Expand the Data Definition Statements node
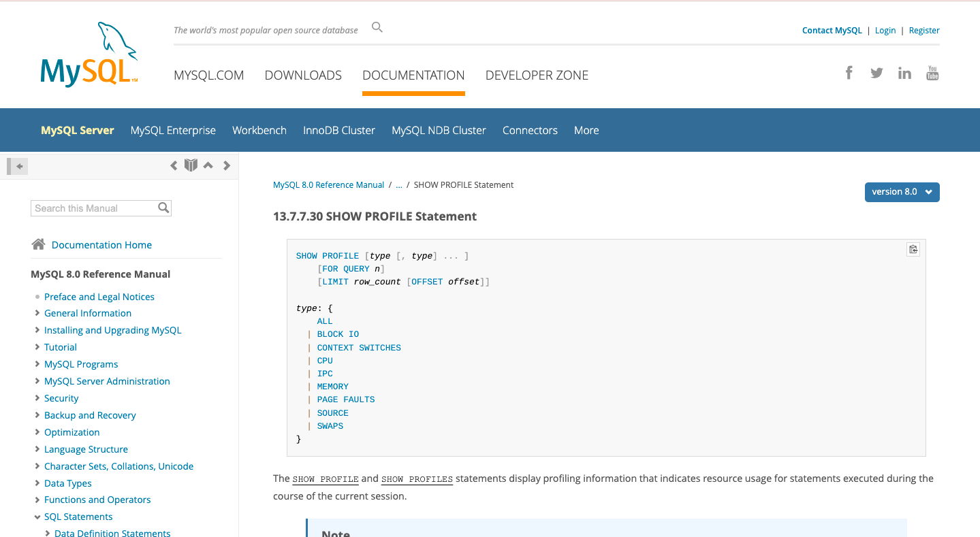Screen dimensions: 980x537 47,534
